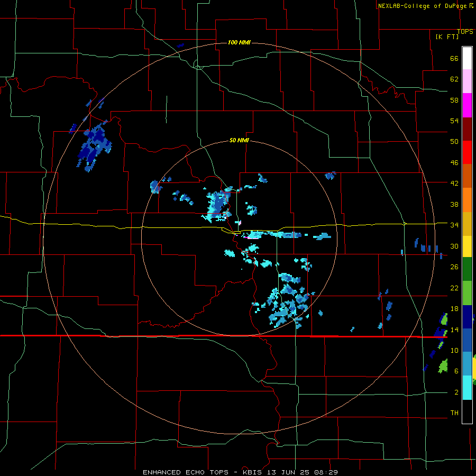Click the "54" legend value
476x476 pixels.
454,121
